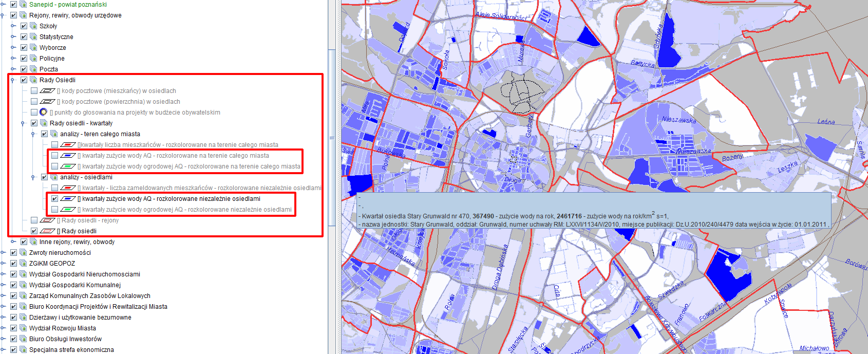The height and width of the screenshot is (354, 868).
Task: Click 'Rady osiedli - kwartały' group label
Action: pyautogui.click(x=81, y=123)
